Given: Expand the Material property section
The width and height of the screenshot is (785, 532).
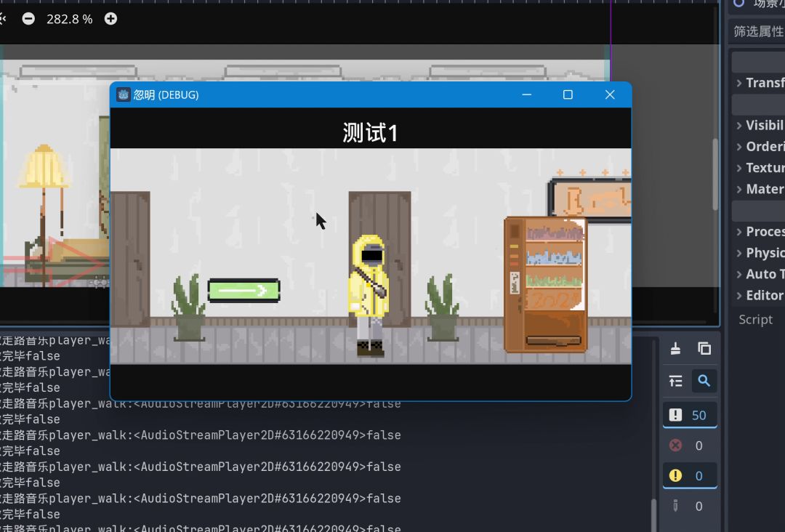Looking at the screenshot, I should (760, 189).
